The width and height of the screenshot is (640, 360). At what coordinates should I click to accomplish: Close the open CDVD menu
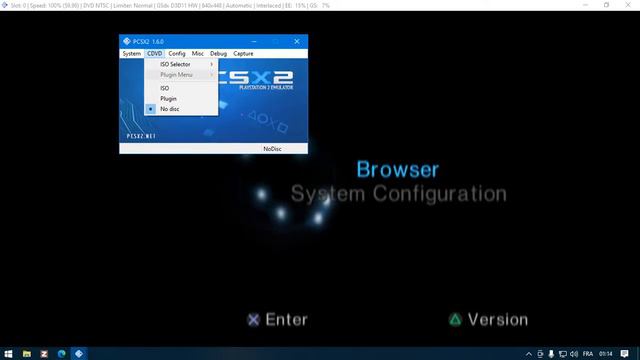[154, 53]
